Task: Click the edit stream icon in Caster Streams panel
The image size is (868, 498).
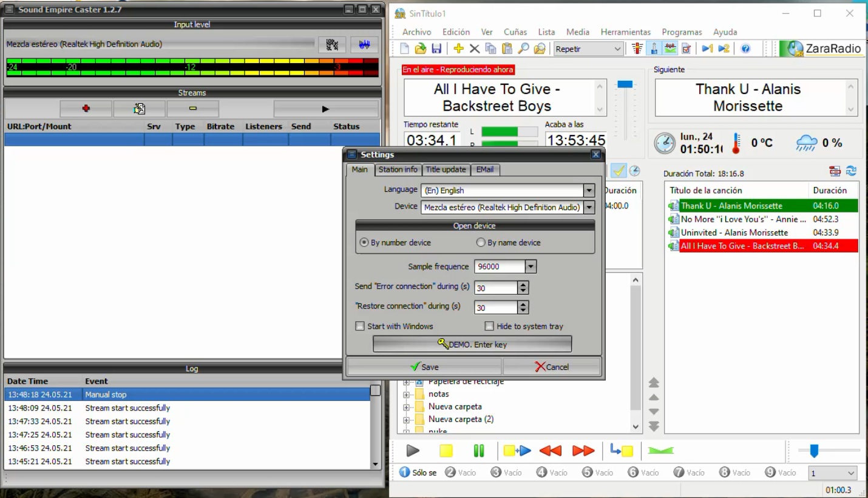Action: click(140, 109)
